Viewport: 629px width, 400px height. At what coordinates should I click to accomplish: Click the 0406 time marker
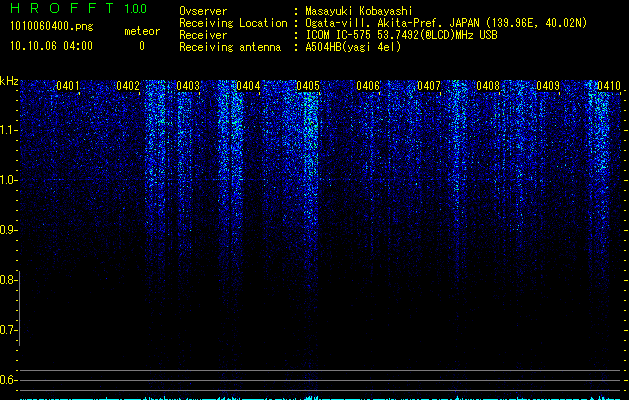(368, 86)
